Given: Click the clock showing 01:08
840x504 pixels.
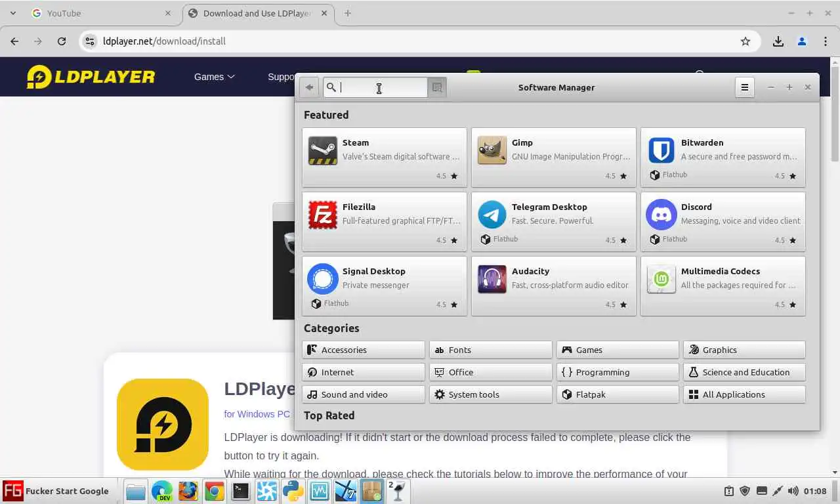Looking at the screenshot, I should (815, 491).
